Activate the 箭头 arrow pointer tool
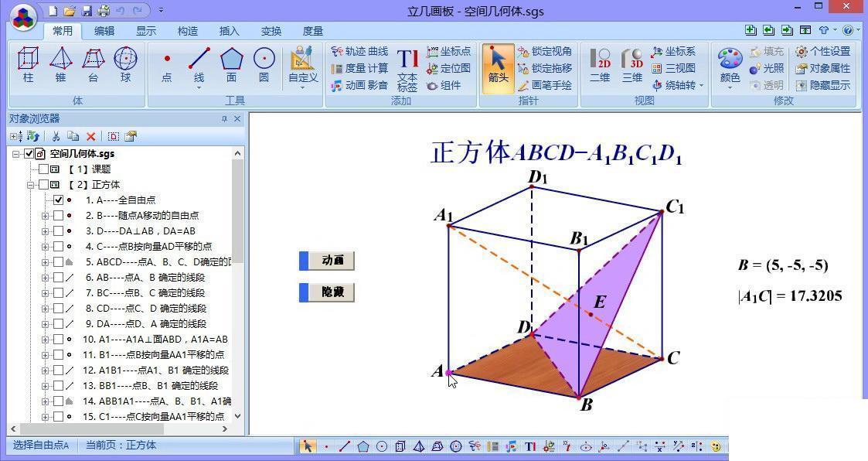The height and width of the screenshot is (461, 868). point(499,69)
